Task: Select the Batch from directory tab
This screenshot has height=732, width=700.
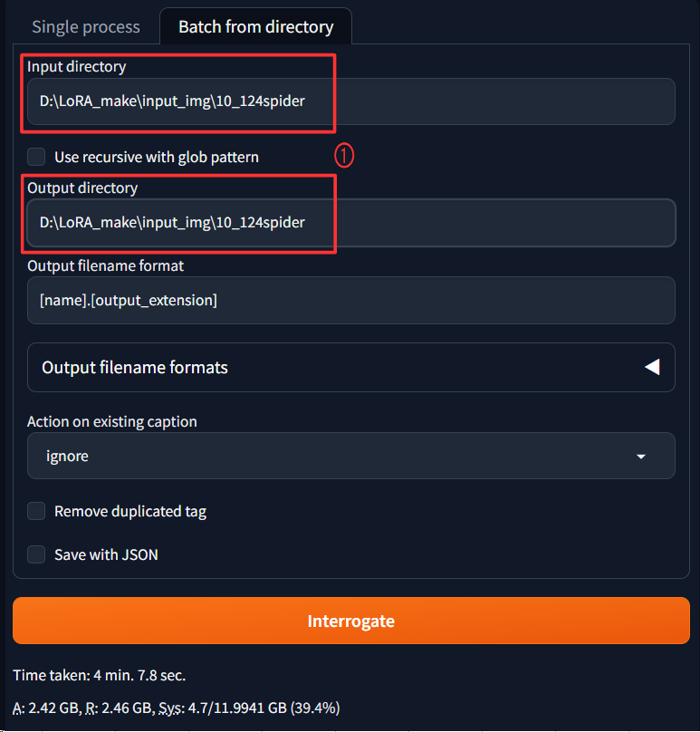Action: point(255,26)
